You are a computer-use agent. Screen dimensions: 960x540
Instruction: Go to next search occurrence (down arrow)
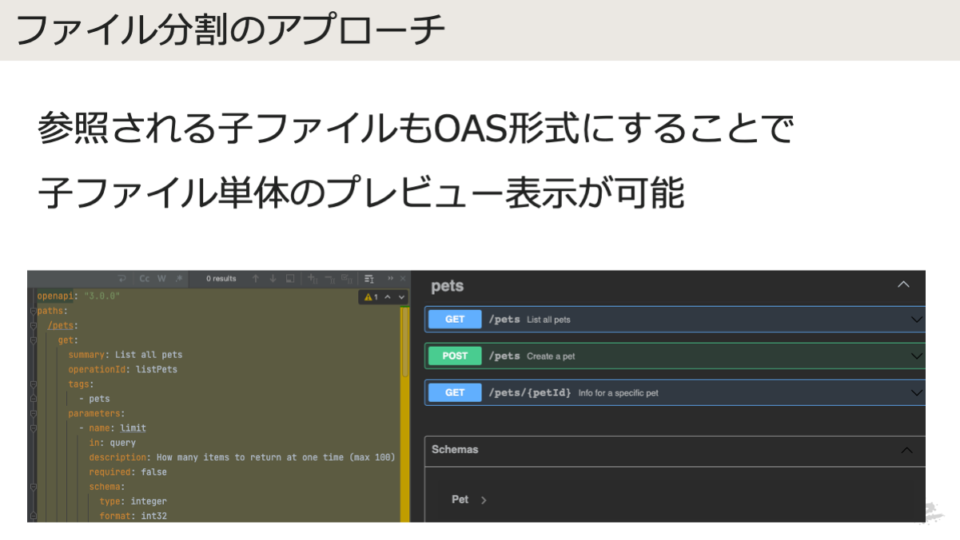[x=272, y=279]
